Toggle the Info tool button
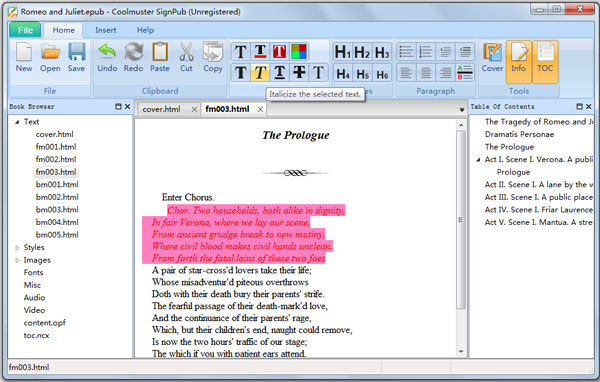 (x=518, y=62)
